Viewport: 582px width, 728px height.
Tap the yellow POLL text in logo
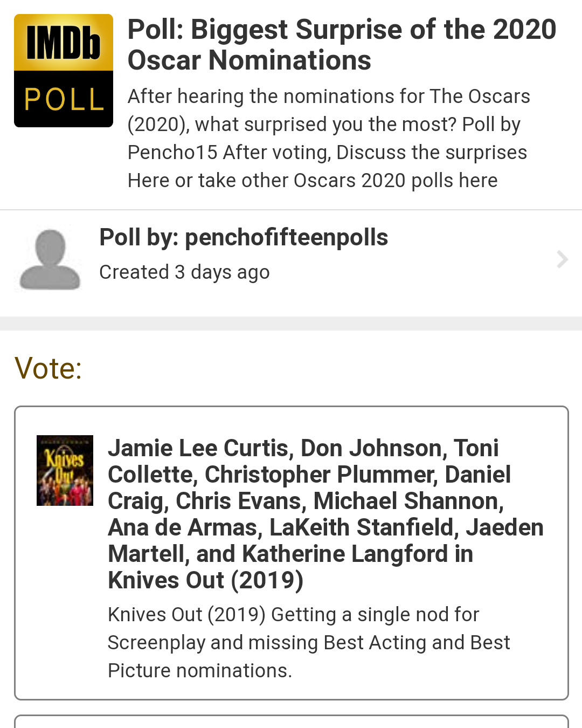[64, 100]
